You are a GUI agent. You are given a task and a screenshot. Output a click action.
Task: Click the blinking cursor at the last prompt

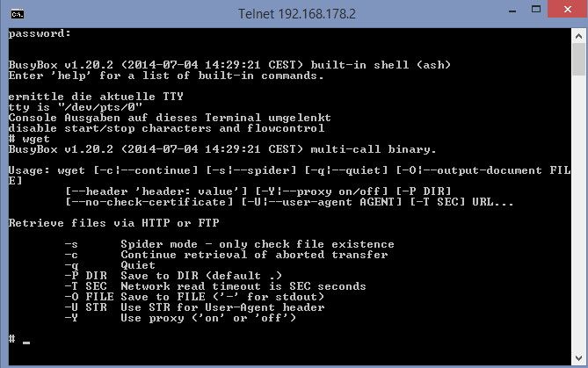[x=26, y=340]
